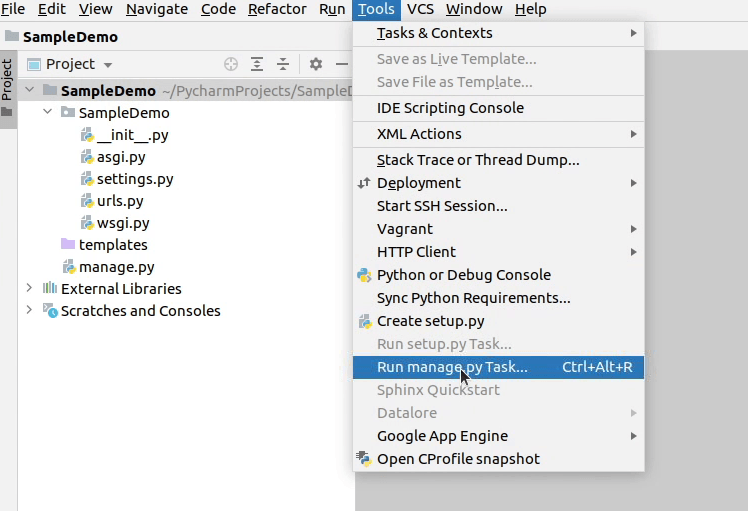Click the External Libraries bar-chart icon
Screen dimensions: 748x511
pos(50,289)
